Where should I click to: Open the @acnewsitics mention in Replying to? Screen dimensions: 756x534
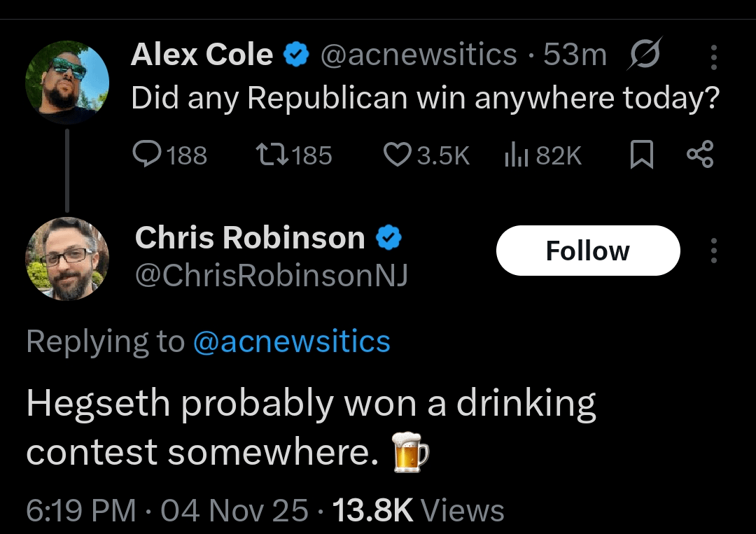[290, 342]
